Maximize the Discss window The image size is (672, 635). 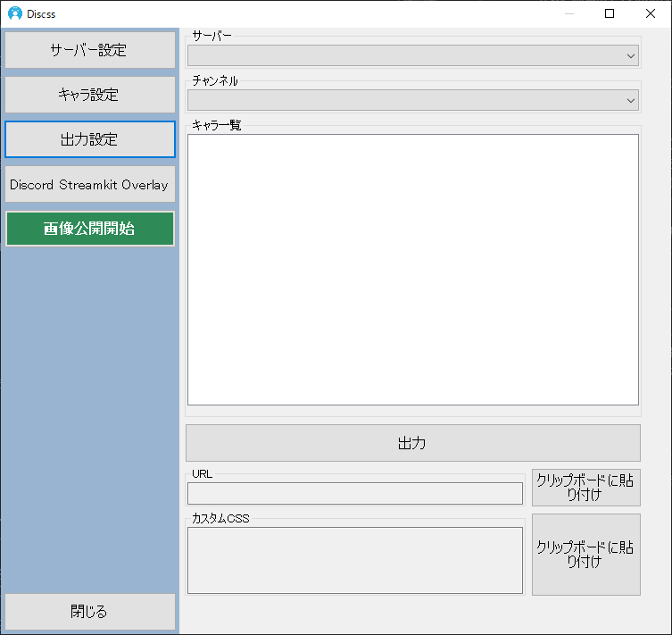[x=610, y=13]
